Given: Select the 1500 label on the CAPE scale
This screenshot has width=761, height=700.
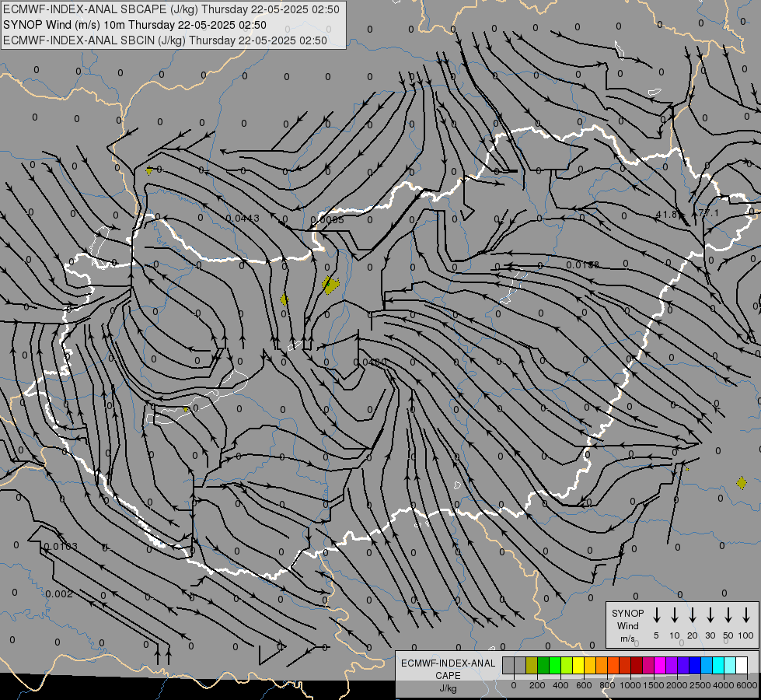Looking at the screenshot, I should (x=654, y=685).
